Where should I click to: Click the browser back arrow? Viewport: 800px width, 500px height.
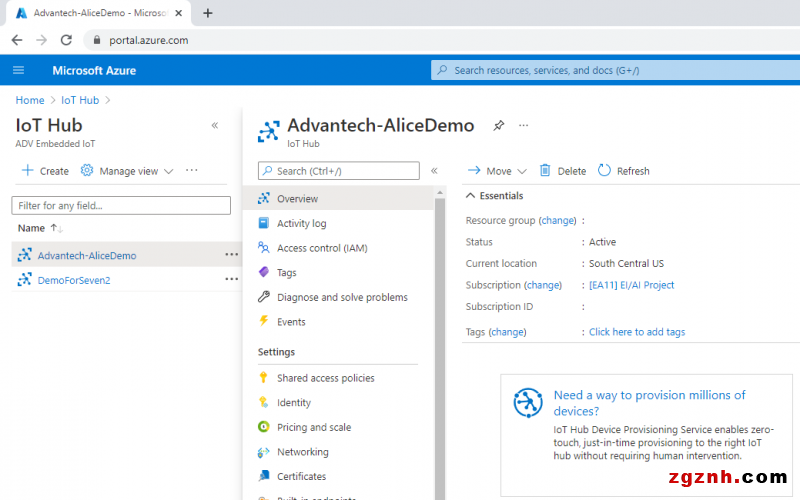coord(17,40)
